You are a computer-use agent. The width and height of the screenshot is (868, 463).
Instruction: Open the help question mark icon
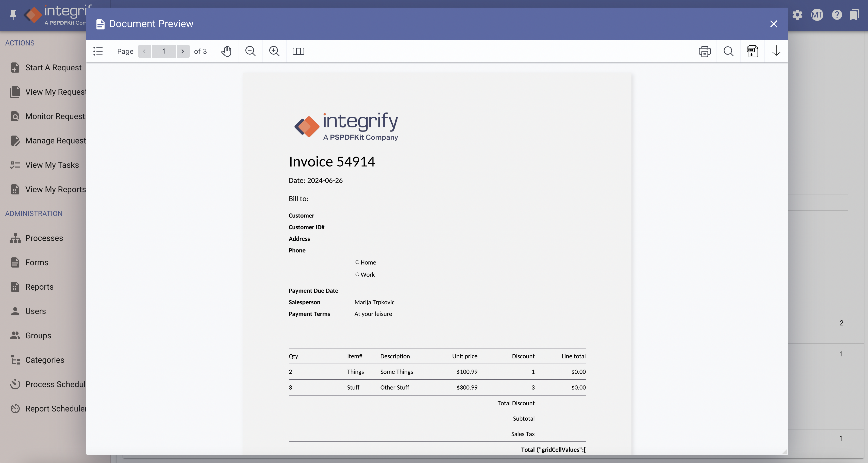(x=837, y=15)
